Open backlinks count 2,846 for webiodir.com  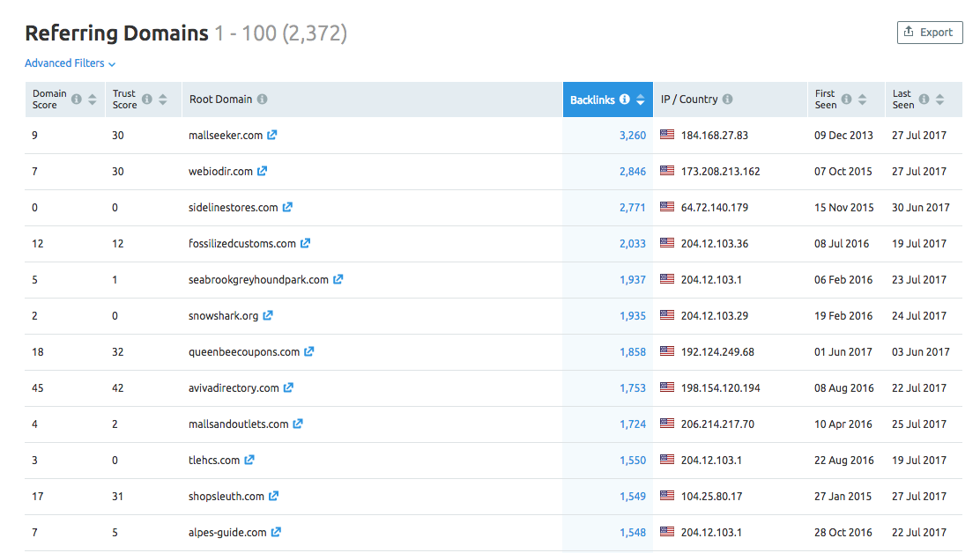coord(633,172)
